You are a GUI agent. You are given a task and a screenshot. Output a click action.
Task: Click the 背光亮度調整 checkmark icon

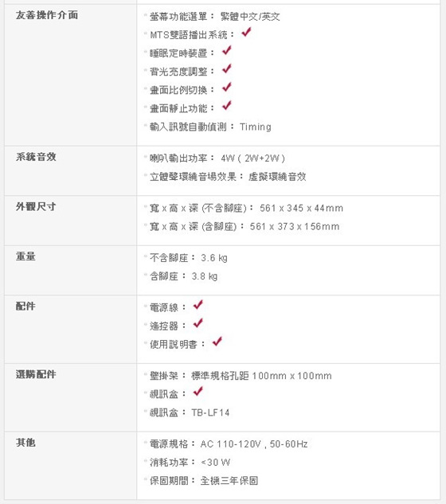pos(227,68)
